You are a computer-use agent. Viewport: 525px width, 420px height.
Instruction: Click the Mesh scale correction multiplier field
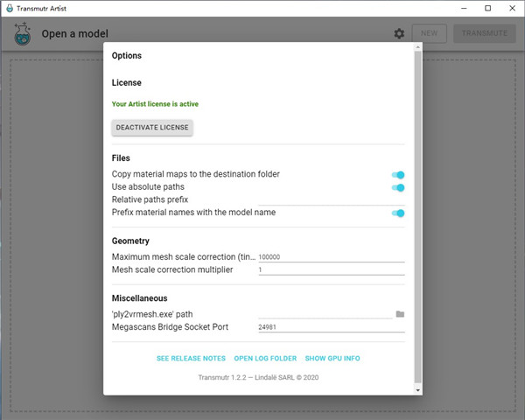click(x=331, y=270)
